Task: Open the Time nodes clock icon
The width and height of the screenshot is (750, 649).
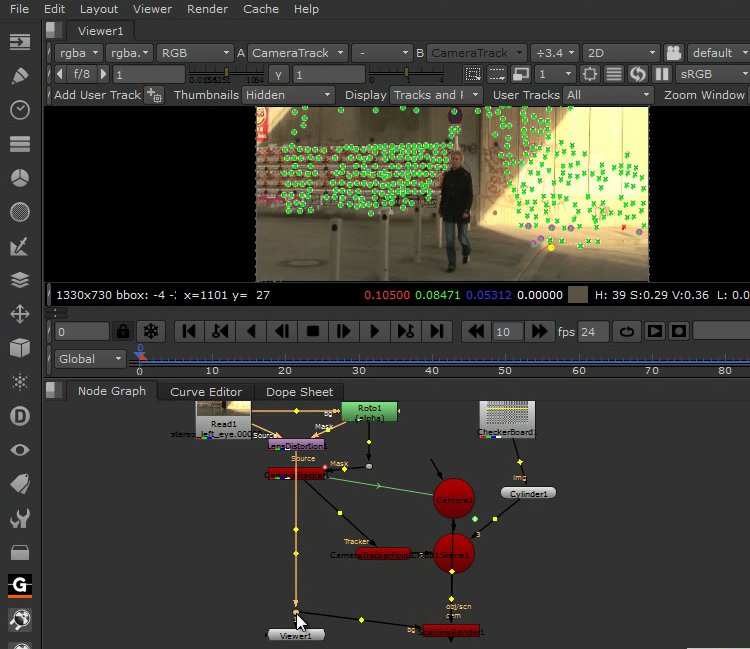Action: click(x=20, y=110)
